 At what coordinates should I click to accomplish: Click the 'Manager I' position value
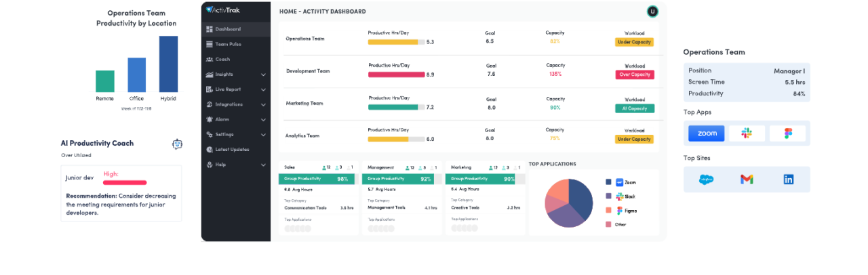pos(789,71)
